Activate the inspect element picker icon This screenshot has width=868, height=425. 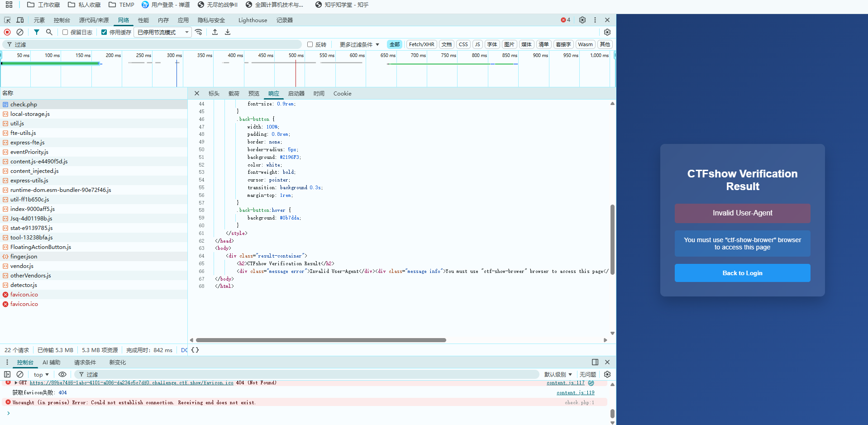point(7,20)
